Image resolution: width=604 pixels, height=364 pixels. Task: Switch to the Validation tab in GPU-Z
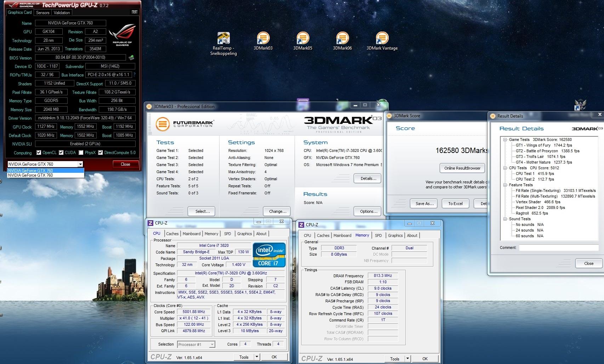pos(62,13)
